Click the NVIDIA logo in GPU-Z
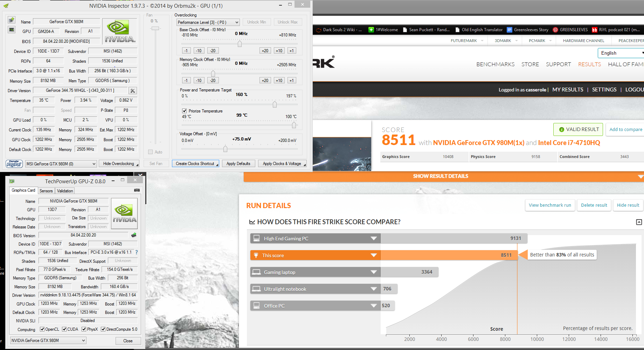Image resolution: width=644 pixels, height=350 pixels. point(124,214)
